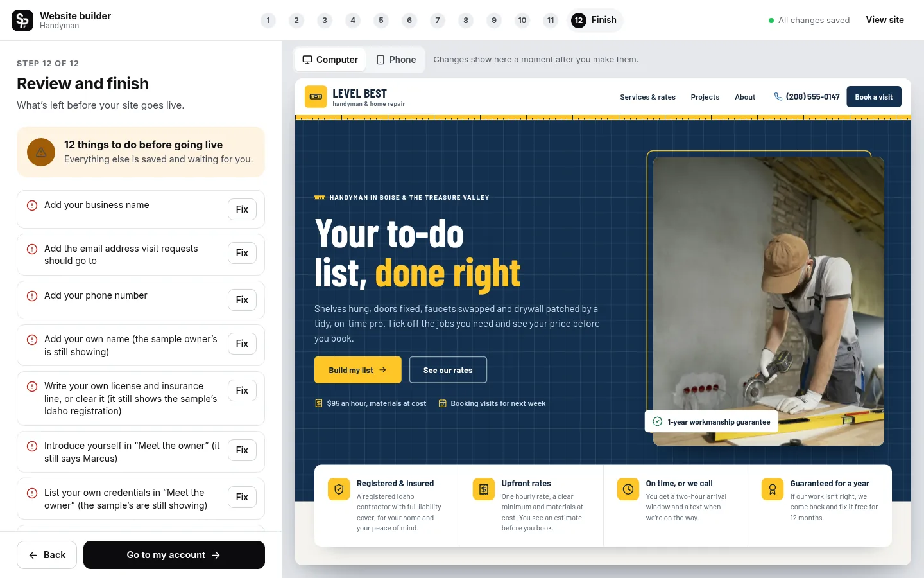Click the warning icon in the to-do banner
This screenshot has width=924, height=578.
(x=41, y=152)
